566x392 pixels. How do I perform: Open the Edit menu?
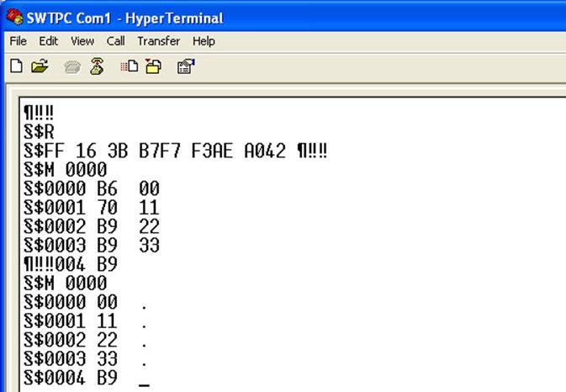[48, 41]
